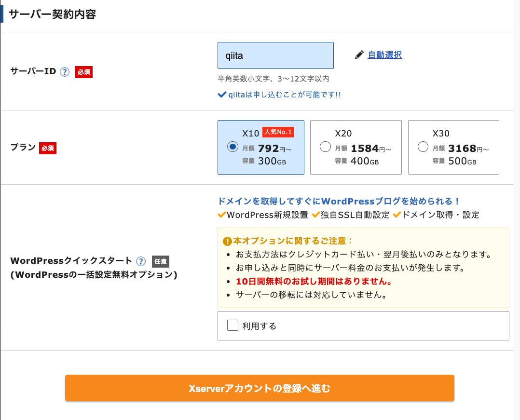Open the help icon next to WordPressクイックスタート
Image resolution: width=520 pixels, height=420 pixels.
(x=140, y=261)
